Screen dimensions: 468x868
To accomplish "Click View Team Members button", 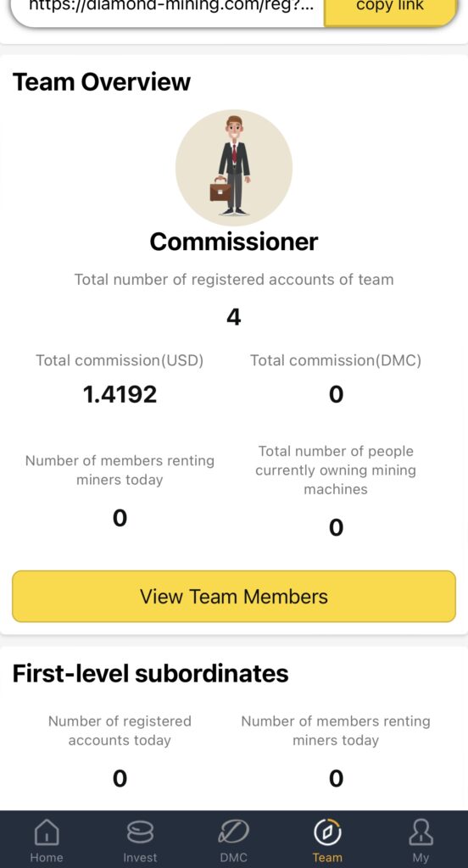I will coord(234,596).
